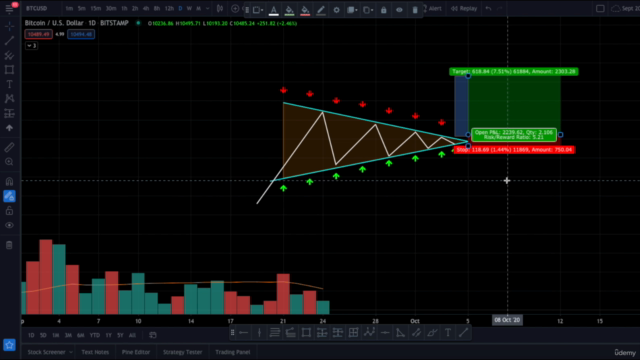The image size is (640, 360).
Task: Select the geometric shapes tool in left sidebar
Action: 9,70
